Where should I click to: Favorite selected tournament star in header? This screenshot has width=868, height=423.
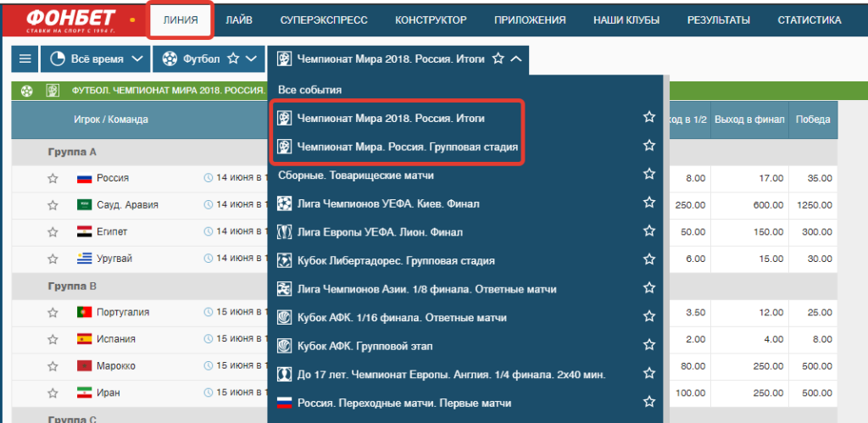(x=498, y=58)
